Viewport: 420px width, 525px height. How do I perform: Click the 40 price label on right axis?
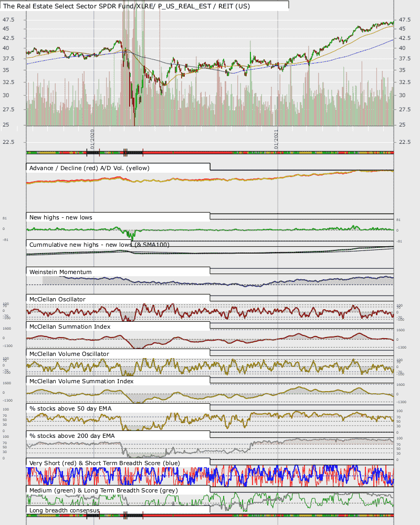tap(402, 48)
